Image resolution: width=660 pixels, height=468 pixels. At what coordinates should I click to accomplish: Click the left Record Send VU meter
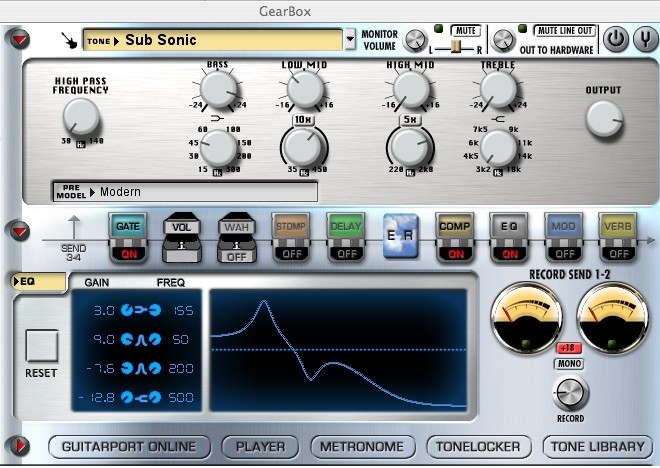pyautogui.click(x=526, y=317)
